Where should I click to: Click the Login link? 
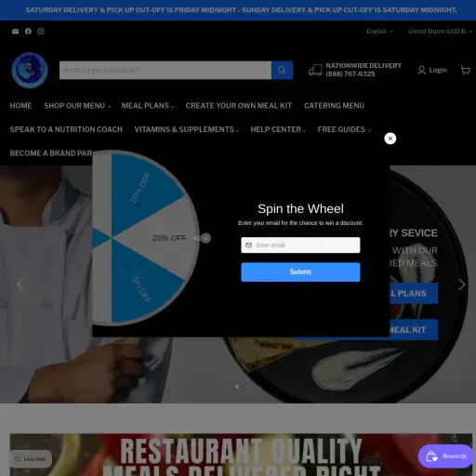[432, 70]
